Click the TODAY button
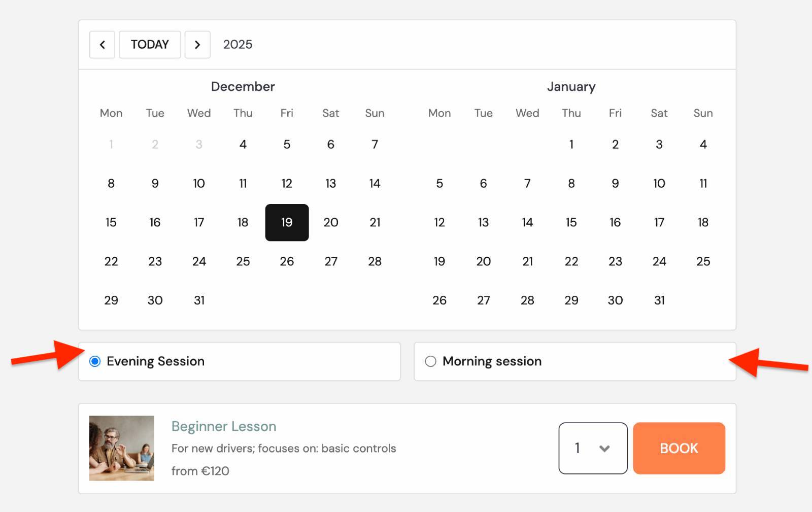812x512 pixels. click(150, 45)
